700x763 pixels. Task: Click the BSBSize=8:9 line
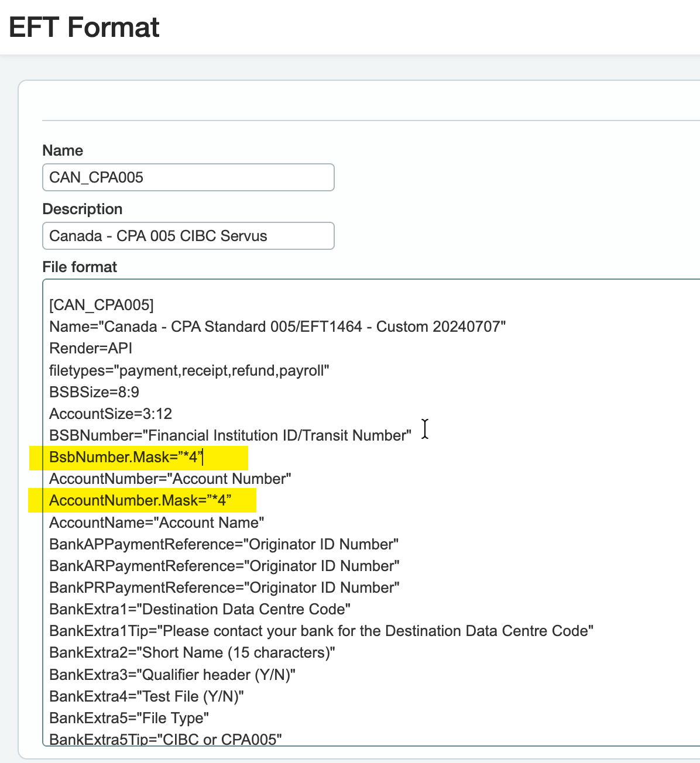[x=94, y=392]
